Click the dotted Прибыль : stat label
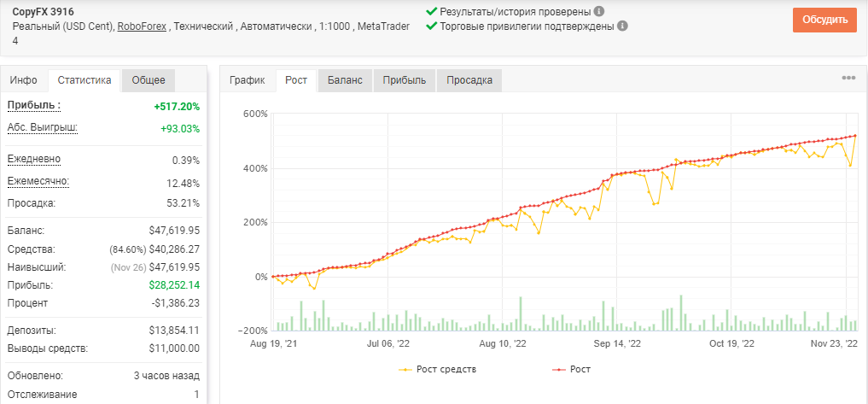Screen dimensions: 868x404 click(x=34, y=106)
